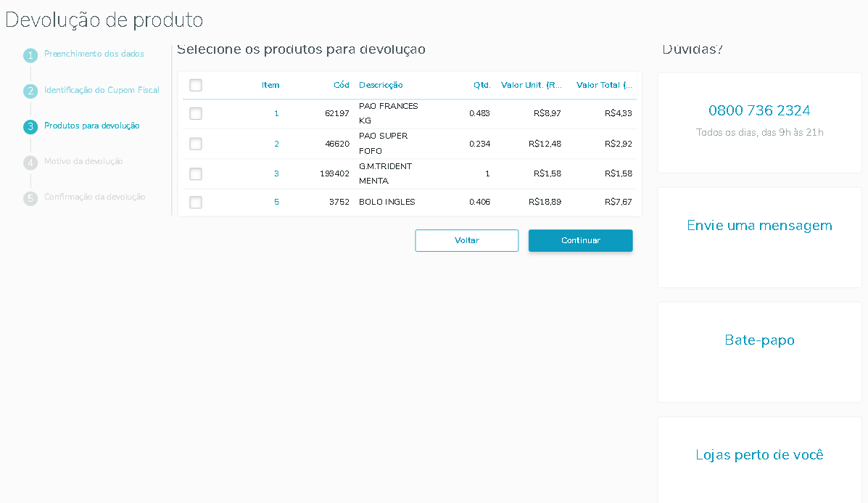Click item number 5 link
Image resolution: width=868 pixels, height=503 pixels.
(276, 203)
